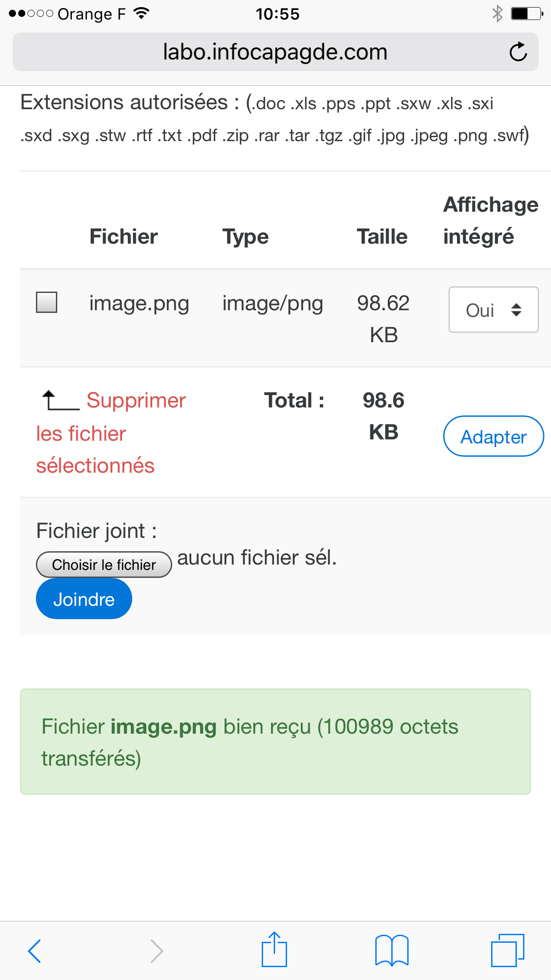Reload the page with the refresh icon
Screen dimensions: 551x980
click(518, 52)
